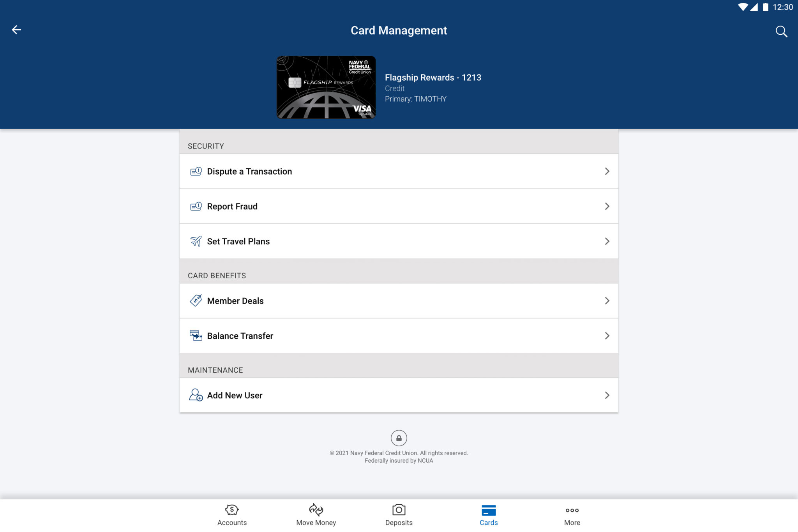Image resolution: width=798 pixels, height=532 pixels.
Task: Open search in Card Management
Action: point(781,31)
